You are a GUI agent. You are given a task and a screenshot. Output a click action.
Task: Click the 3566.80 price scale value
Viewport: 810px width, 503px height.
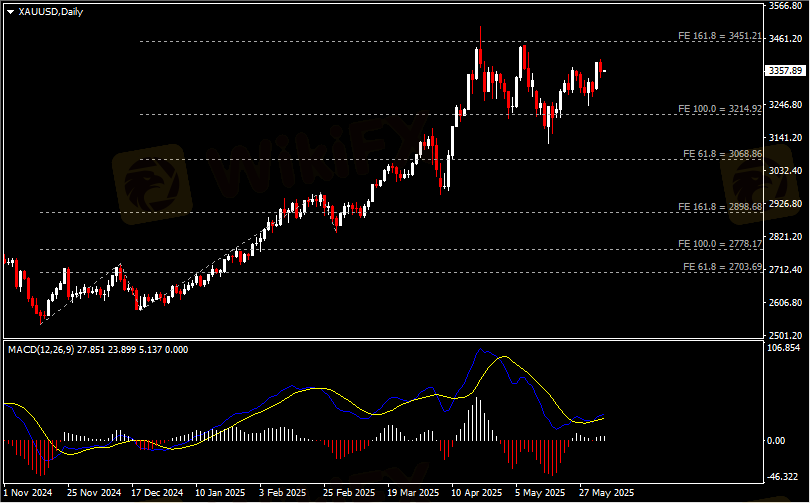click(x=785, y=6)
